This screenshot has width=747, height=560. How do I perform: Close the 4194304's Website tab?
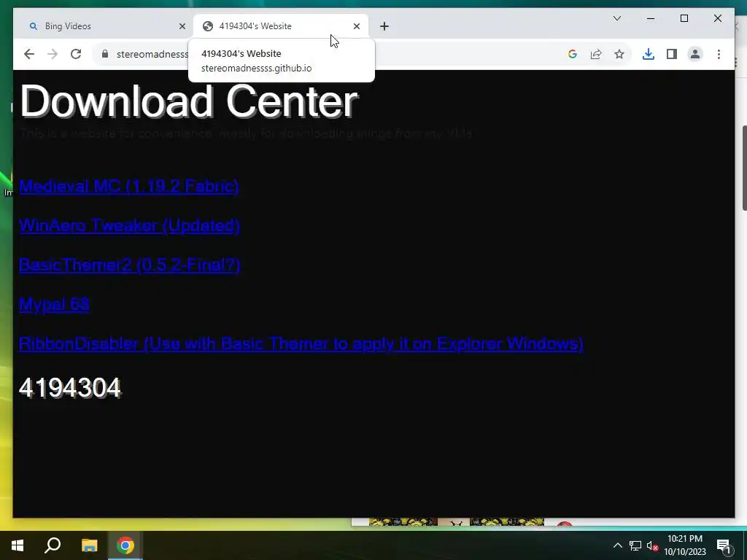(x=356, y=26)
